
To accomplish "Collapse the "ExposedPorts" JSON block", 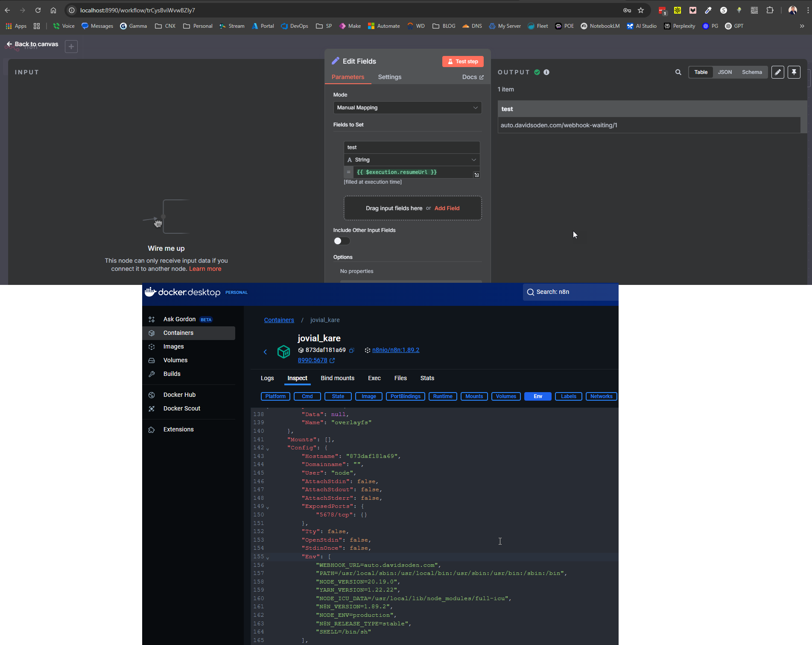I will tap(268, 507).
